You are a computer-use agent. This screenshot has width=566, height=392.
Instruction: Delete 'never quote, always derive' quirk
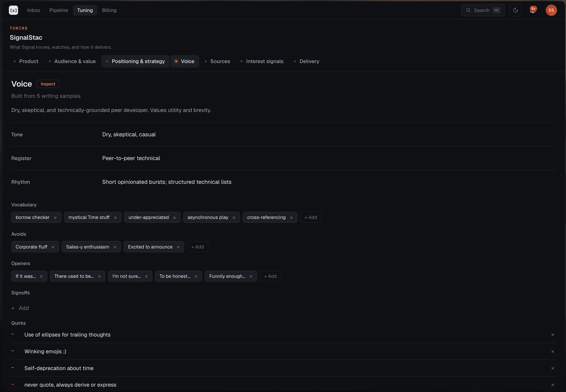coord(553,385)
